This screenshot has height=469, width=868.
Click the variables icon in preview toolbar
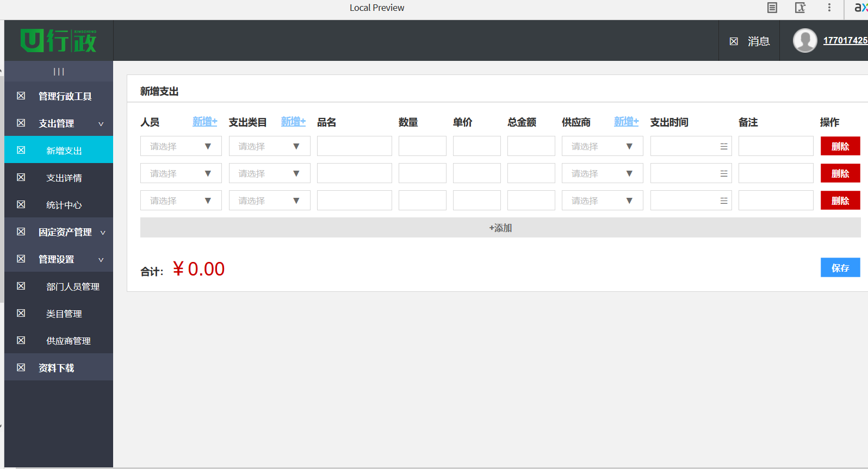(801, 8)
